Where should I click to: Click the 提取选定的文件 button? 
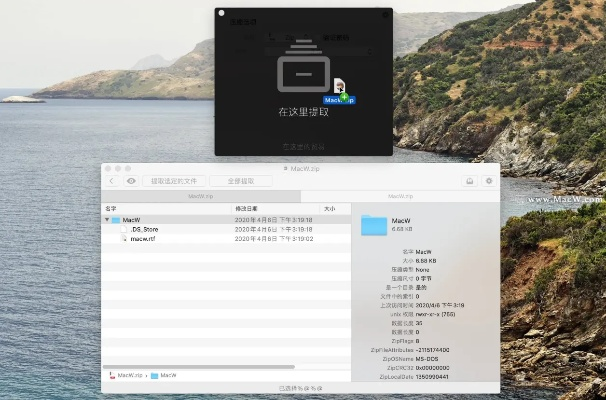coord(173,181)
